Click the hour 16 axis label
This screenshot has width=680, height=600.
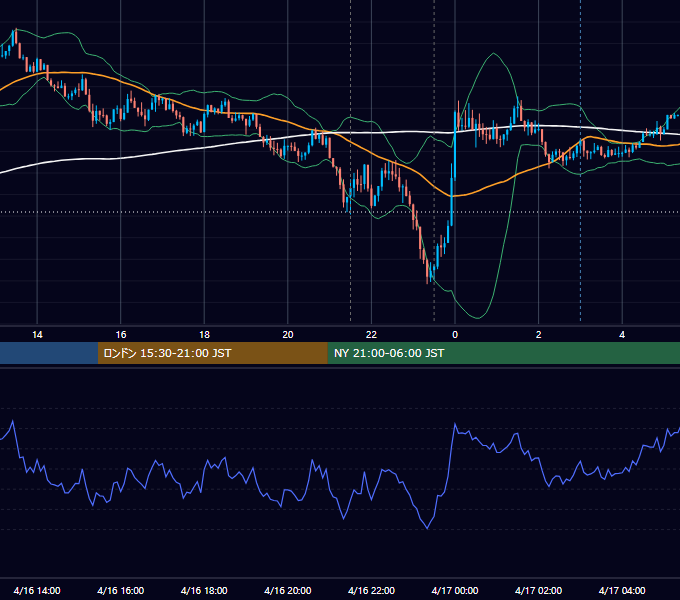click(x=121, y=335)
